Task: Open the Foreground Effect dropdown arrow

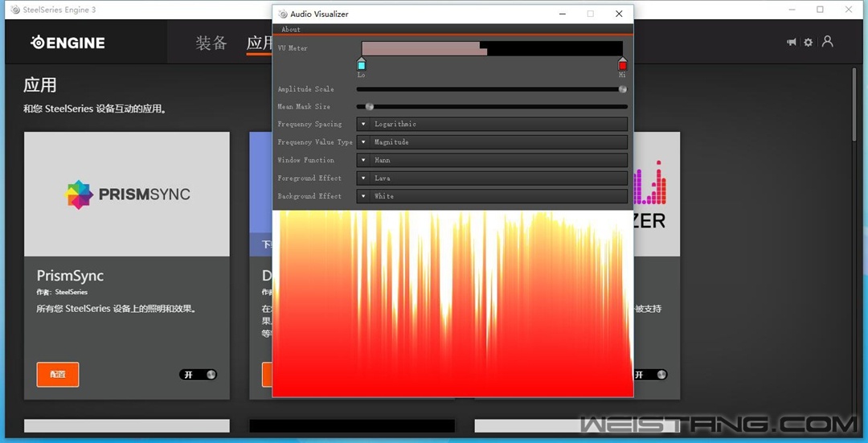Action: click(x=363, y=178)
